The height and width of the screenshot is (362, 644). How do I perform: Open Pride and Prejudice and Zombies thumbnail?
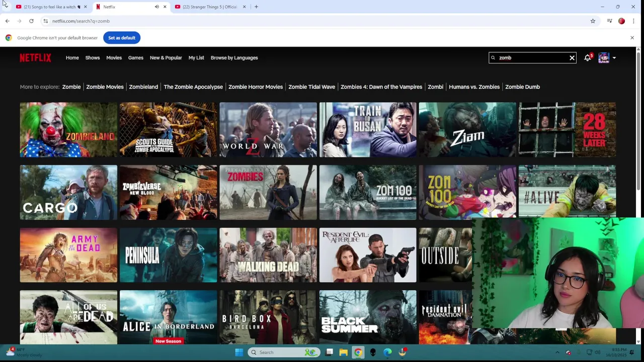(x=268, y=193)
